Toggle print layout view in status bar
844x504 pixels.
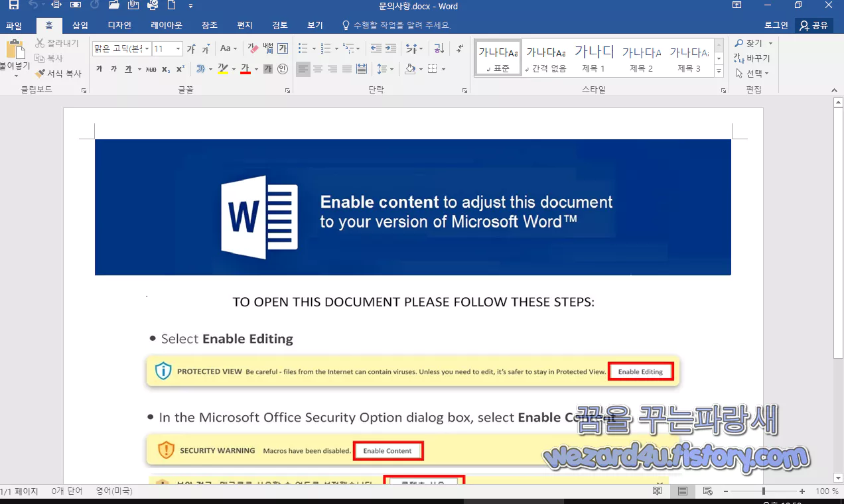682,491
